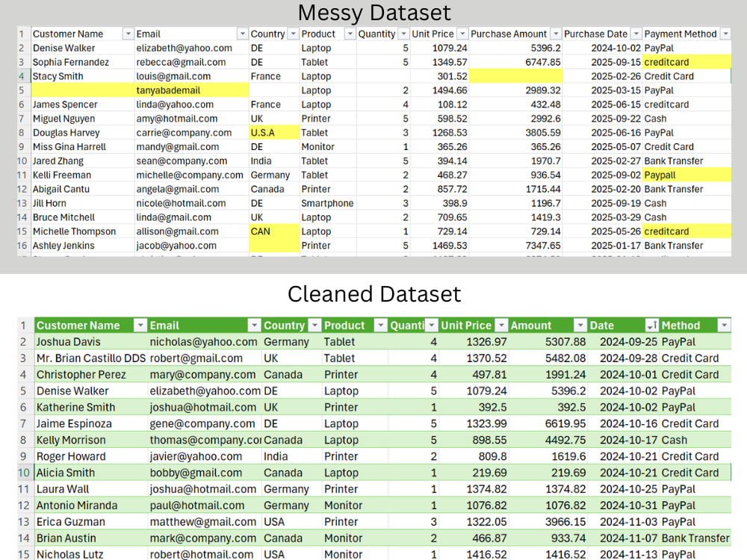Select '2024-11-07' date cell
This screenshot has height=560, width=747.
pos(623,538)
